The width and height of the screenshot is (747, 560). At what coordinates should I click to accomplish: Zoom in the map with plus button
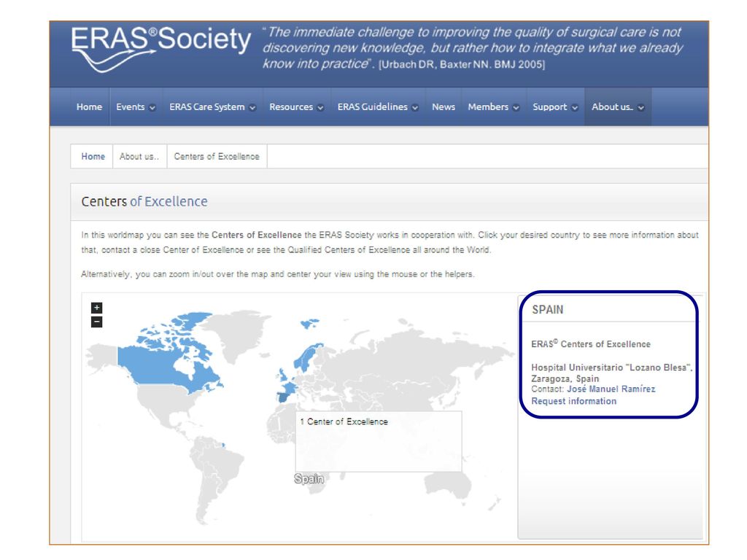97,308
